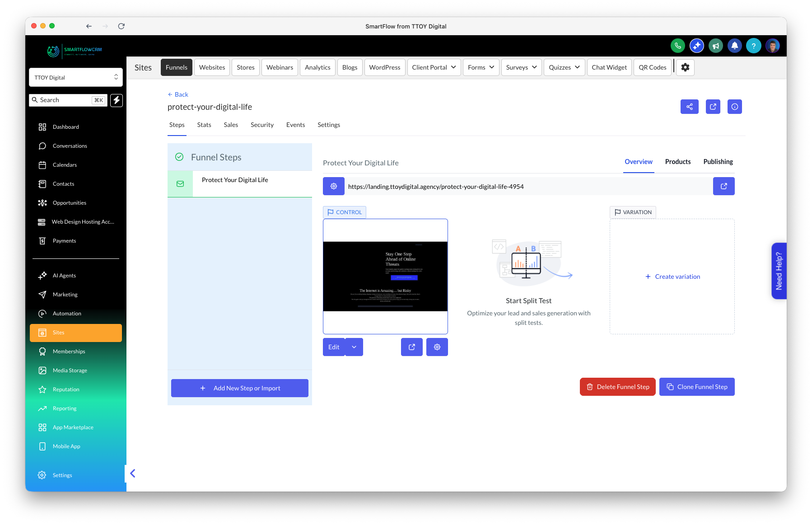
Task: Open funnel info via the circular info icon
Action: [x=734, y=107]
